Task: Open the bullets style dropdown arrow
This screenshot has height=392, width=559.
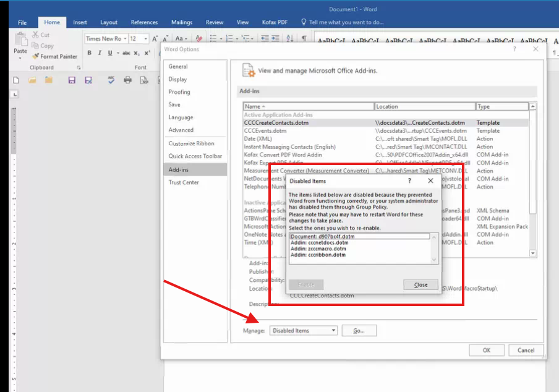Action: coord(221,38)
